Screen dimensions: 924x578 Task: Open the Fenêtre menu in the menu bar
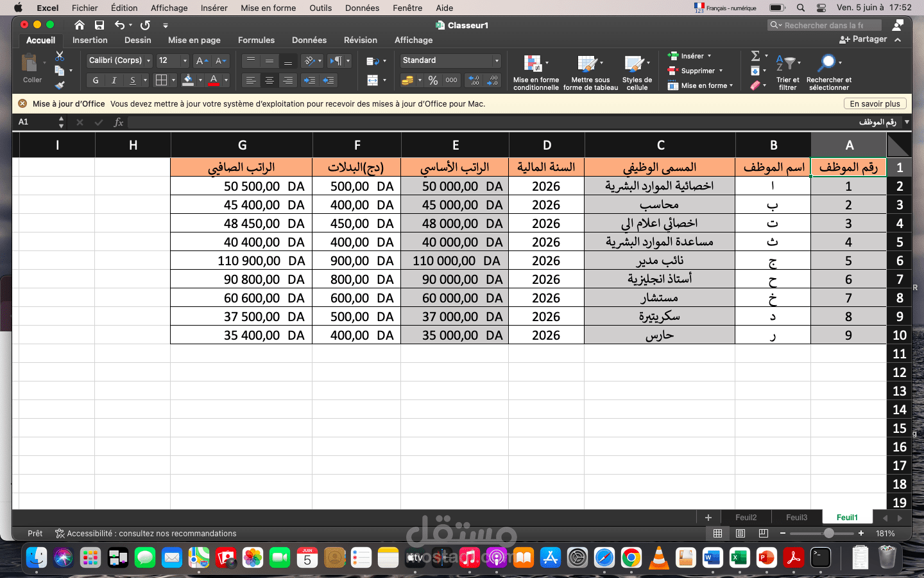coord(407,8)
